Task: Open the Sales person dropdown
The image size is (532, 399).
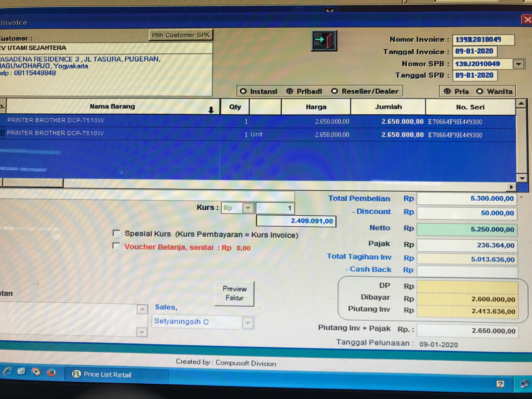Action: 248,322
